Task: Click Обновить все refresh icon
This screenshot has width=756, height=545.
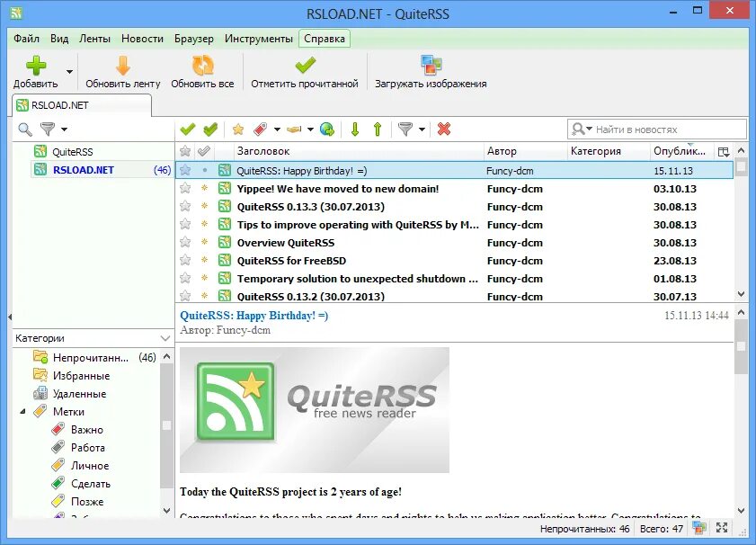Action: [x=202, y=66]
